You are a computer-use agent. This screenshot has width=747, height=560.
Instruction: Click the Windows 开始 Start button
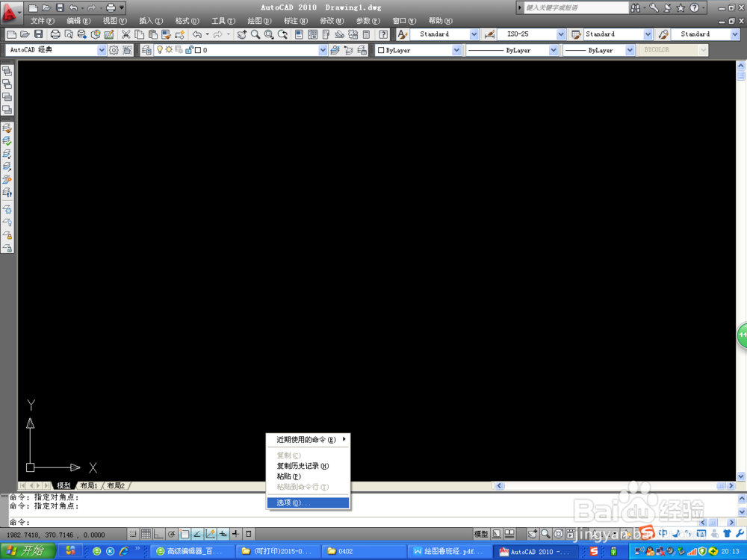(x=28, y=551)
